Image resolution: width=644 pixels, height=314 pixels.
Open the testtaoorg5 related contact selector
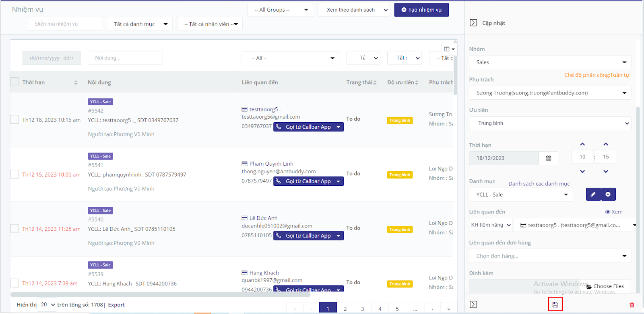575,225
